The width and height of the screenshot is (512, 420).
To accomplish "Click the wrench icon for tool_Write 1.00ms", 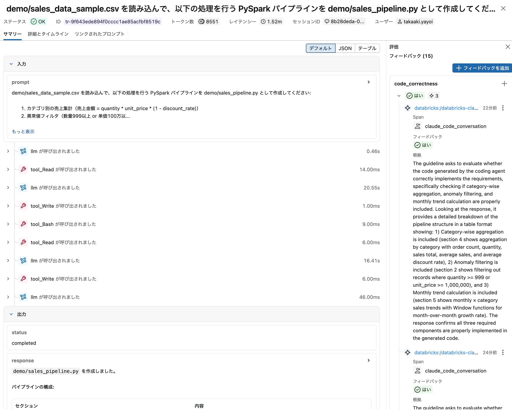I will (23, 206).
